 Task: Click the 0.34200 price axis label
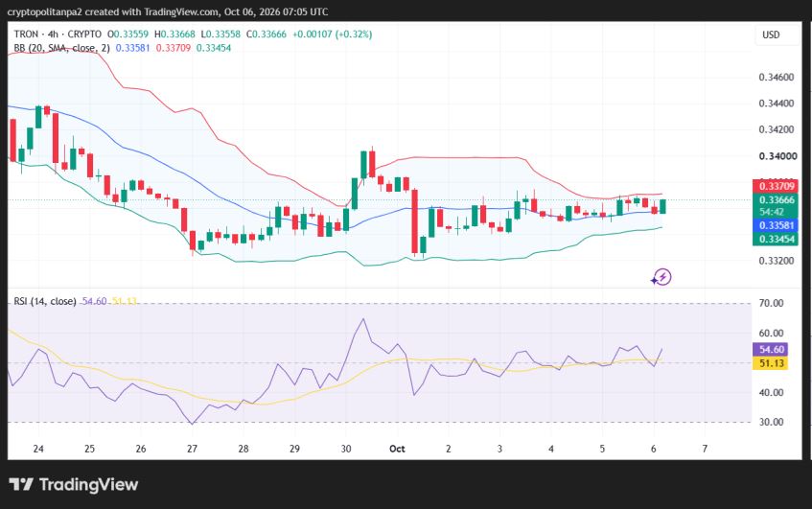coord(776,129)
